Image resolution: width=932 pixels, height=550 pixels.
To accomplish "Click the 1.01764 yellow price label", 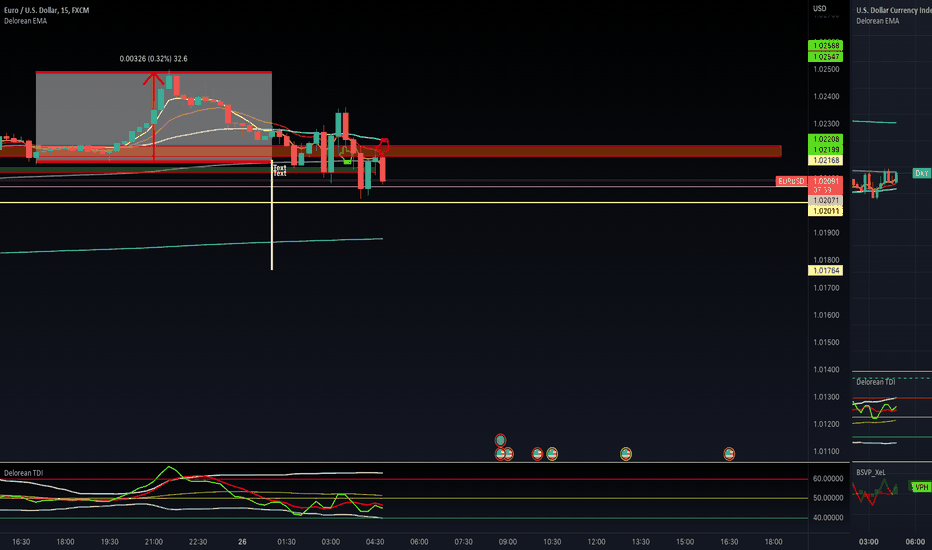I will pyautogui.click(x=826, y=271).
